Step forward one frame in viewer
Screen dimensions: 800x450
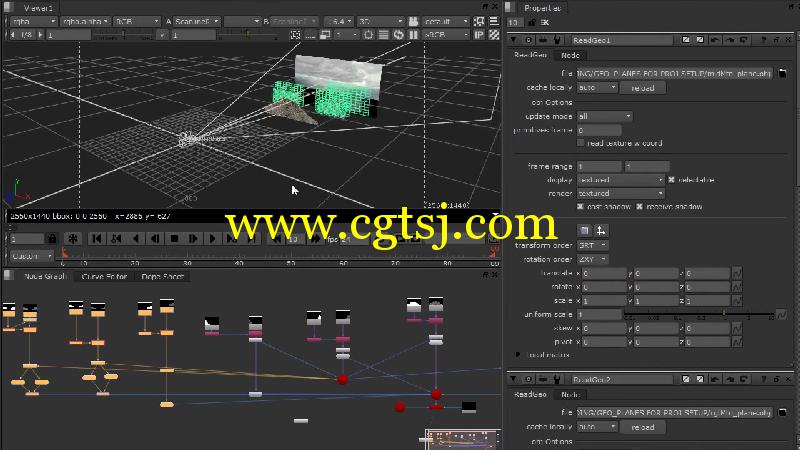click(193, 238)
